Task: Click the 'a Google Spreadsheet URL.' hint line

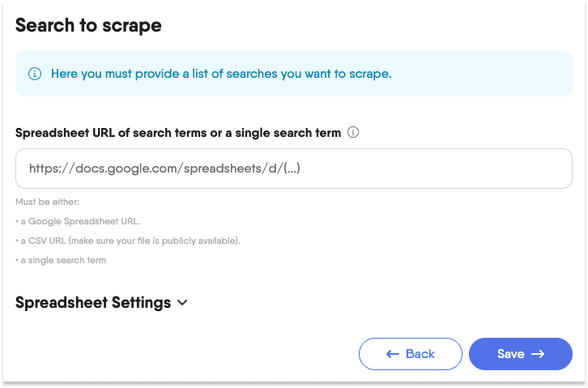Action: pyautogui.click(x=78, y=222)
